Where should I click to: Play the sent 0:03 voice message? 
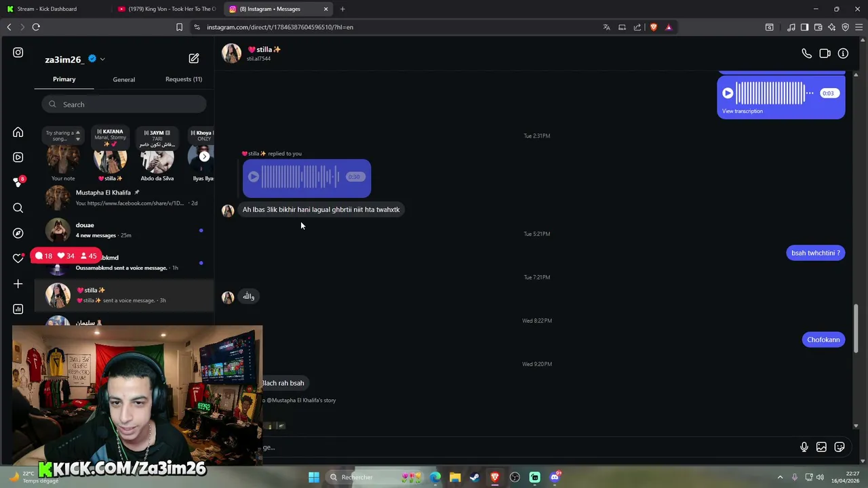pos(728,94)
